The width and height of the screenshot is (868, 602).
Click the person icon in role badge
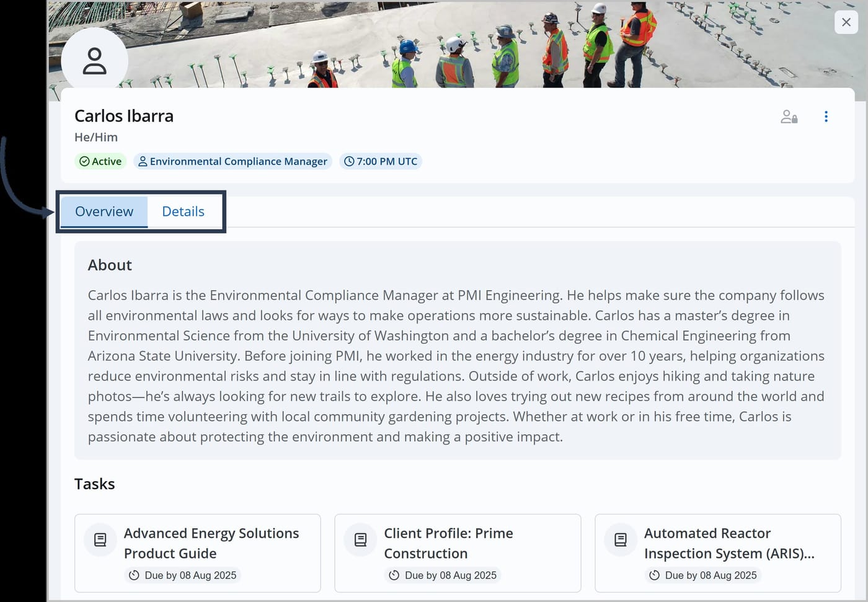pyautogui.click(x=143, y=161)
